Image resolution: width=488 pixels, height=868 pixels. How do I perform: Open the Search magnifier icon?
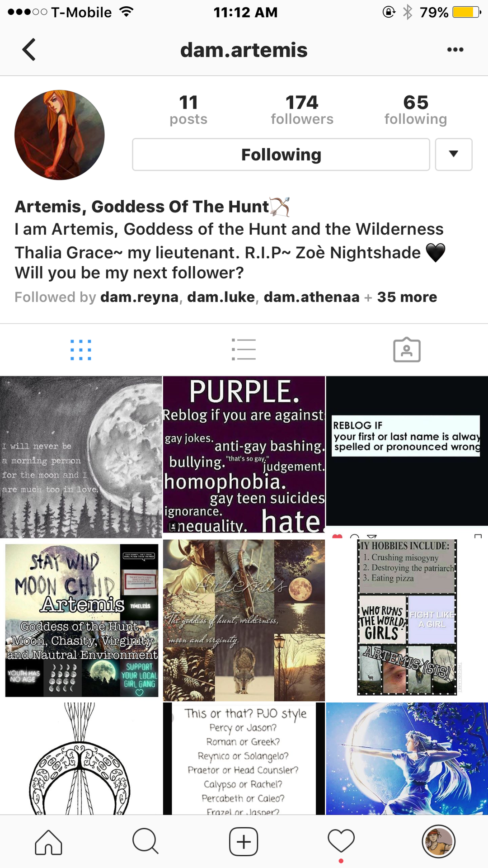(145, 842)
